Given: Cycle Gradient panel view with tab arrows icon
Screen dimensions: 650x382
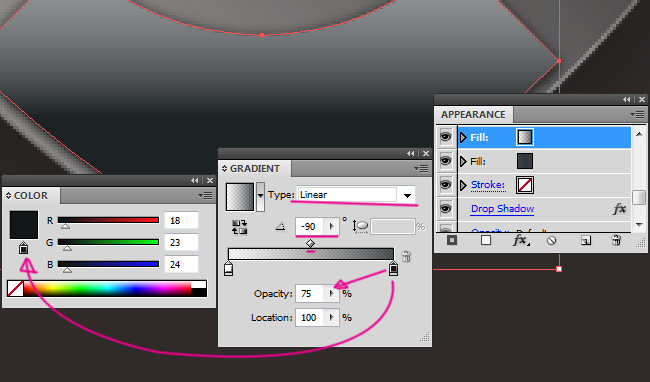Looking at the screenshot, I should pyautogui.click(x=224, y=169).
